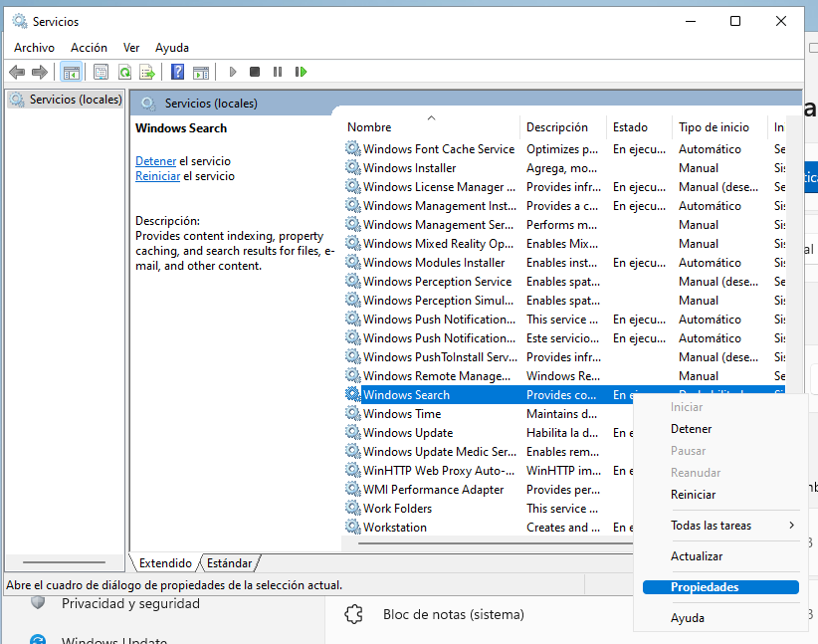Expand the Todas las tareas submenu

(x=720, y=526)
